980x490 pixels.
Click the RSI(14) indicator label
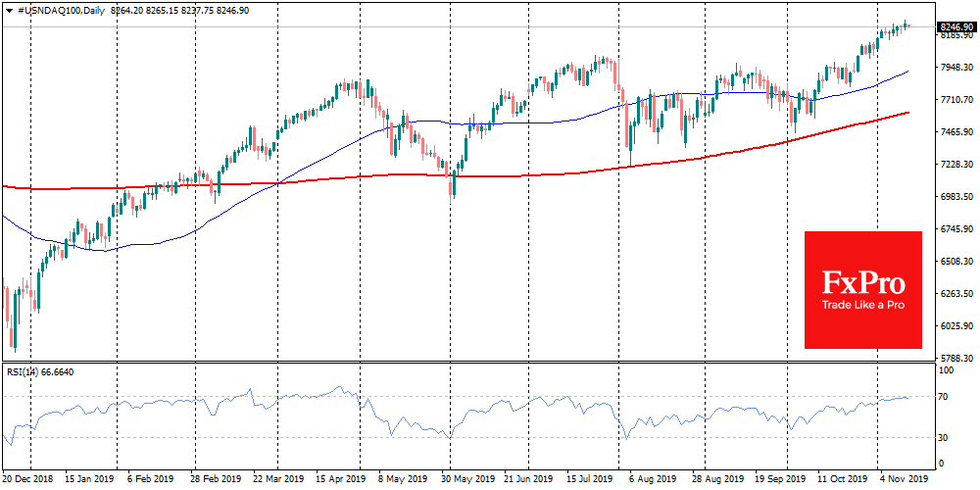click(24, 371)
